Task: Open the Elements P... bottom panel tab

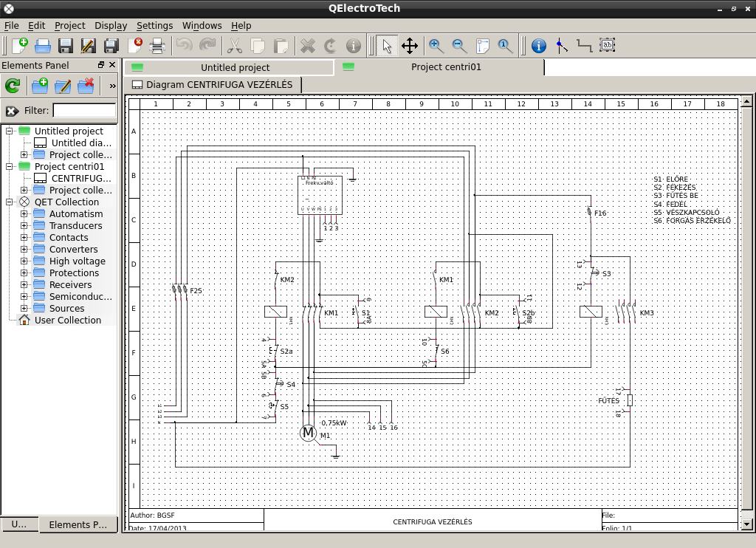Action: click(x=78, y=524)
